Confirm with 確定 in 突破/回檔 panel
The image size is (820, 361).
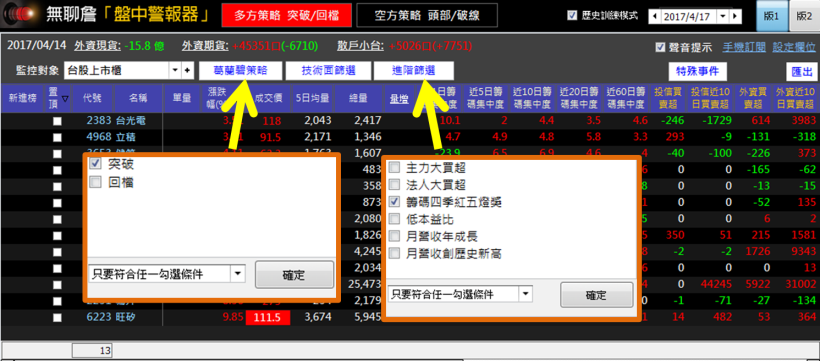[294, 275]
